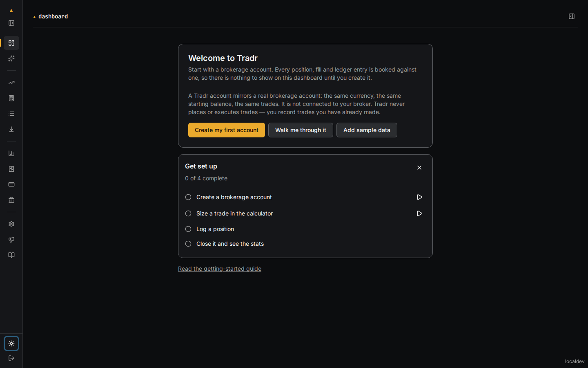Click the 0 of 4 complete progress text

[x=206, y=178]
